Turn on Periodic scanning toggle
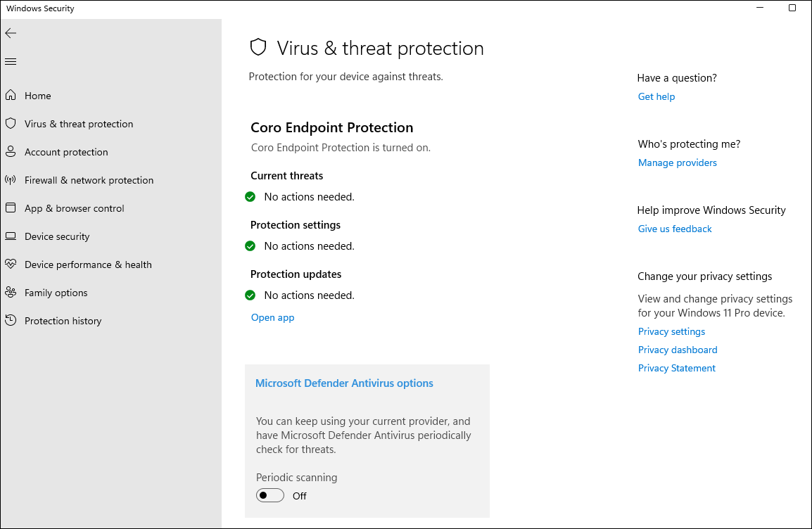Image resolution: width=812 pixels, height=529 pixels. pyautogui.click(x=270, y=496)
